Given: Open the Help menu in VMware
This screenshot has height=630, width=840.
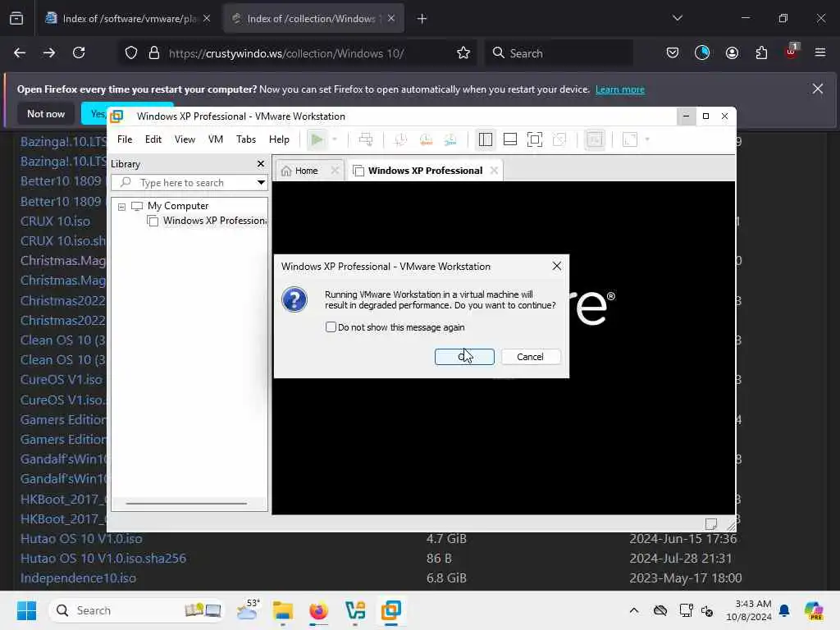Looking at the screenshot, I should pos(279,139).
